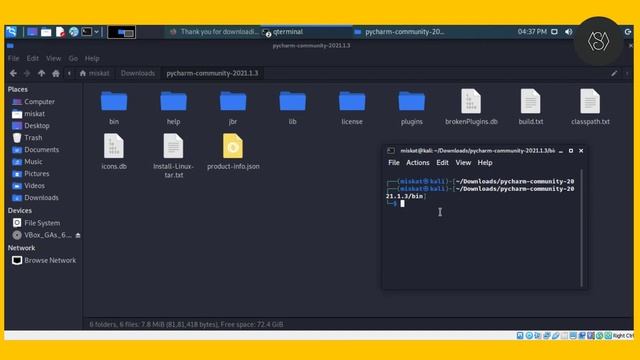Screen dimensions: 640x360
Task: Select File System under Devices
Action: pyautogui.click(x=43, y=223)
